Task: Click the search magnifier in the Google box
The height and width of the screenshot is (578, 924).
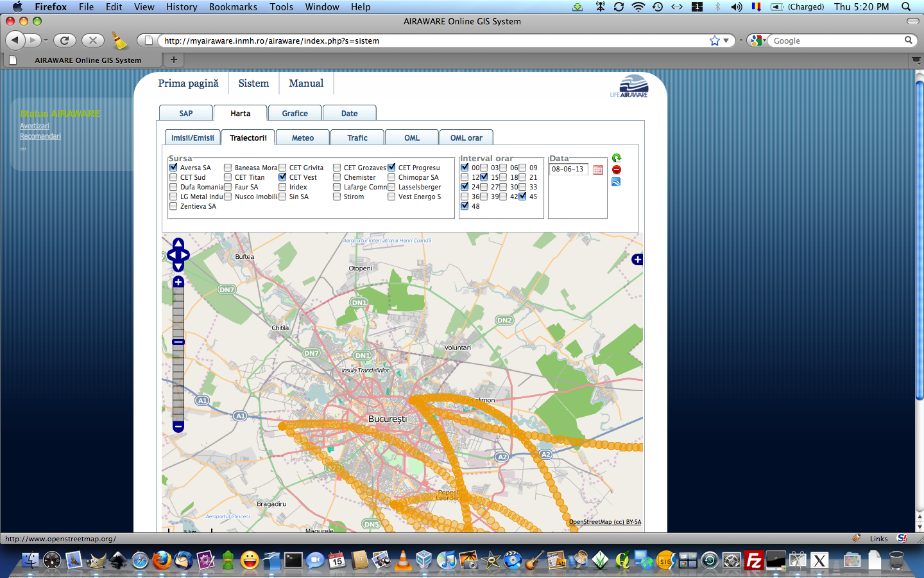Action: tap(909, 40)
